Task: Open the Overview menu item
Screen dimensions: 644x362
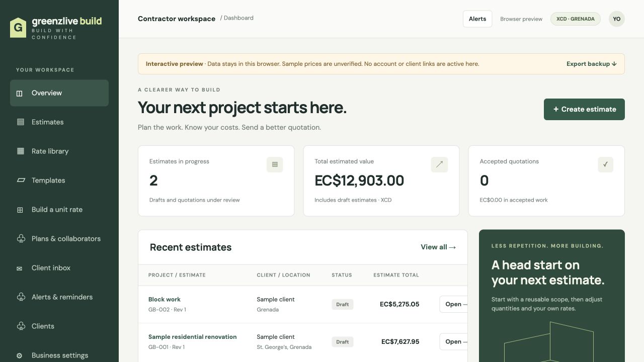Action: (59, 93)
